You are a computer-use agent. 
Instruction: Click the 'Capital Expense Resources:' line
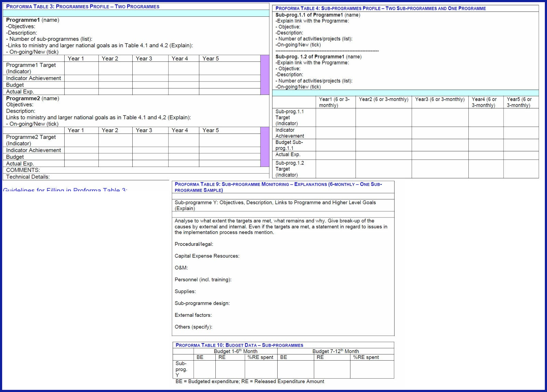click(207, 256)
